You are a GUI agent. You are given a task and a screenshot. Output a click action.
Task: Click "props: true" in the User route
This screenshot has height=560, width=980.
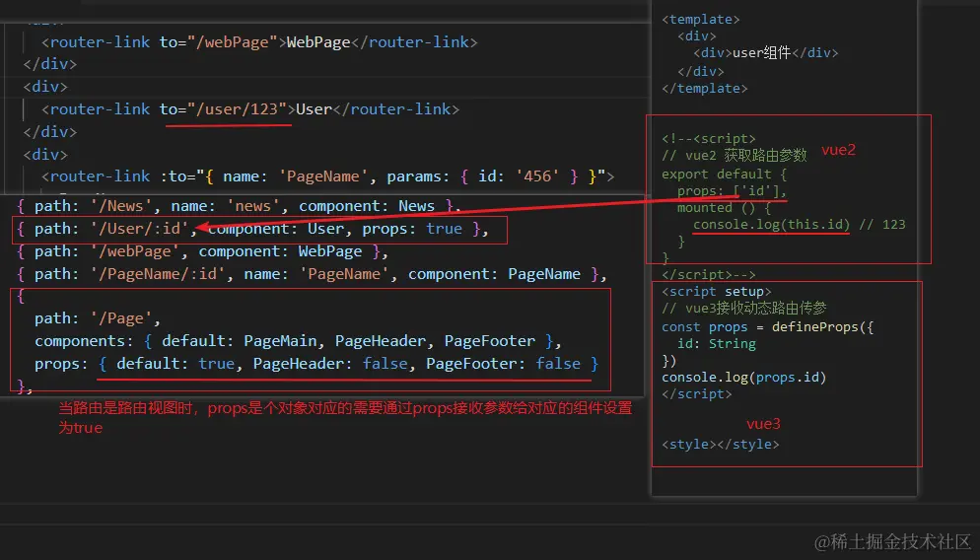coord(412,229)
